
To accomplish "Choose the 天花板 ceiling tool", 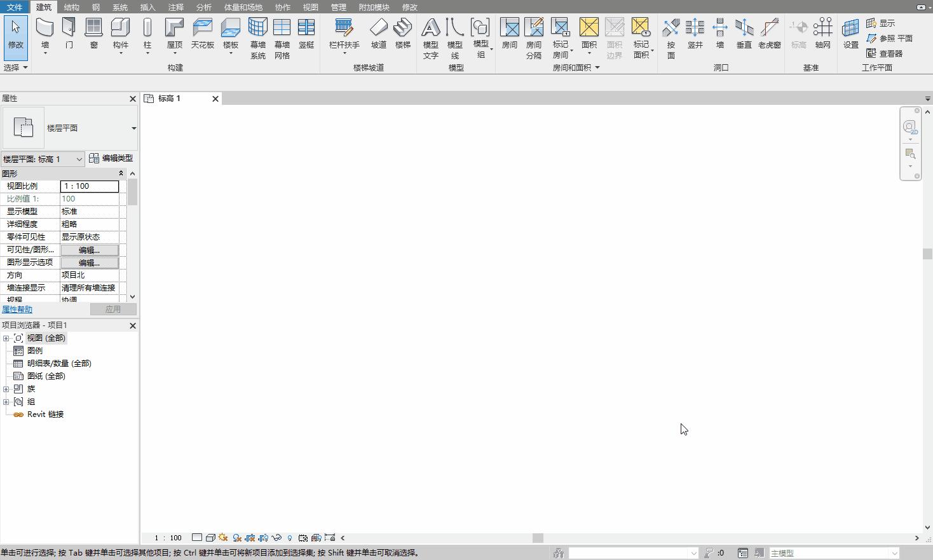I will [x=203, y=34].
